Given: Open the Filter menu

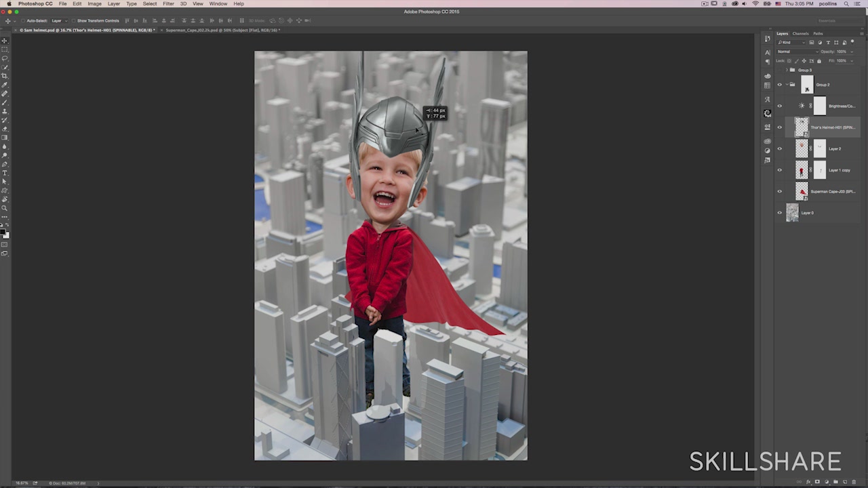Looking at the screenshot, I should pos(168,4).
